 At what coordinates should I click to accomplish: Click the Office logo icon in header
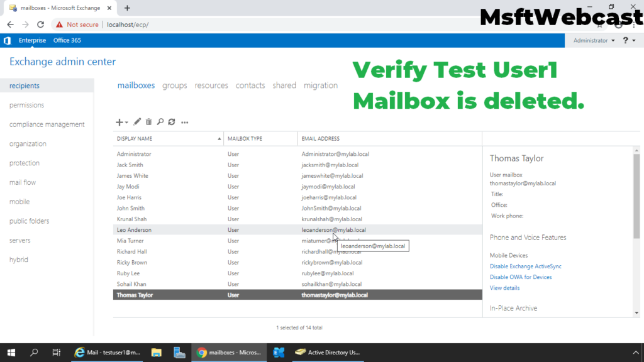[x=7, y=40]
